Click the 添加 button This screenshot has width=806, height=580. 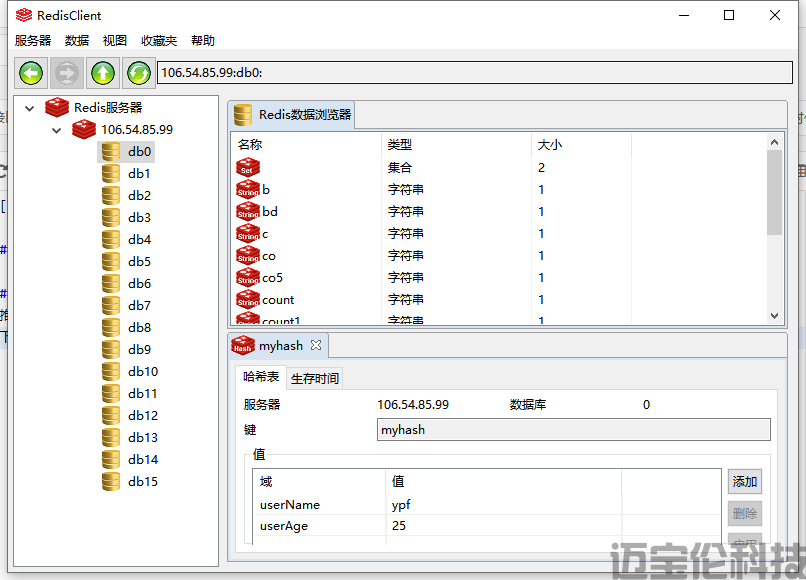pos(745,482)
